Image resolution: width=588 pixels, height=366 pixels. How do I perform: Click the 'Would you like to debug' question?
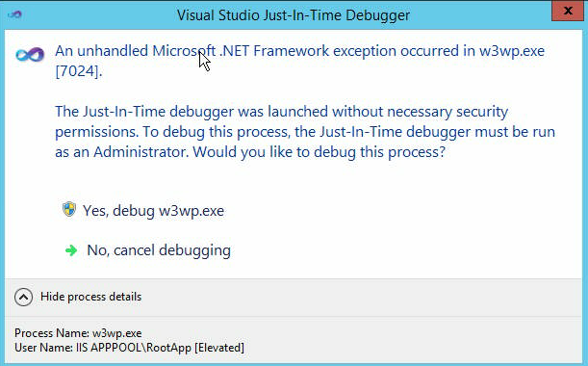coord(320,152)
